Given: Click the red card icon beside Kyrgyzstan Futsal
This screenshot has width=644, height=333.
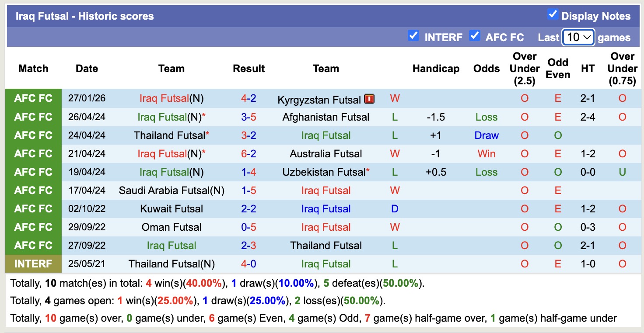Looking at the screenshot, I should click(x=369, y=99).
